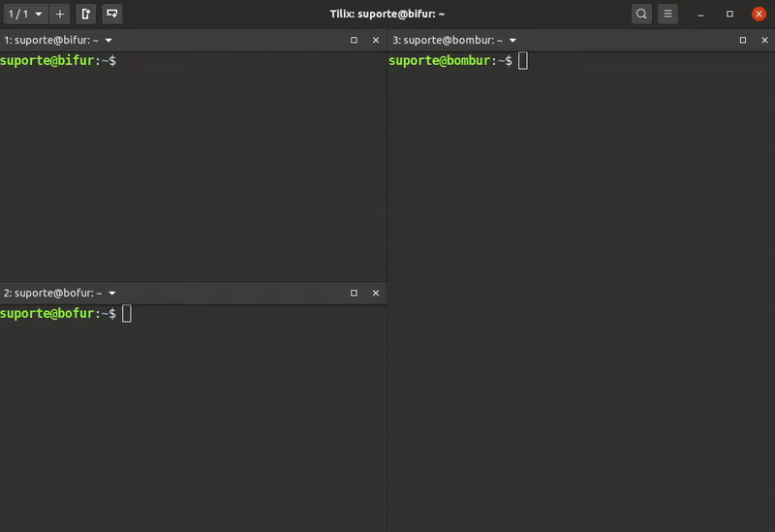Expand the suporte@bofur terminal title dropdown

pos(112,293)
